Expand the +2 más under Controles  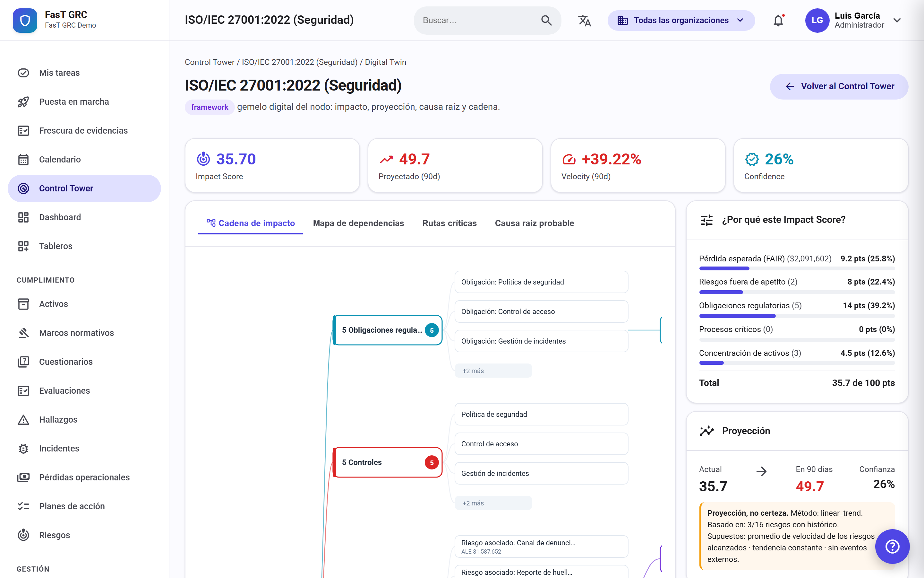coord(493,503)
